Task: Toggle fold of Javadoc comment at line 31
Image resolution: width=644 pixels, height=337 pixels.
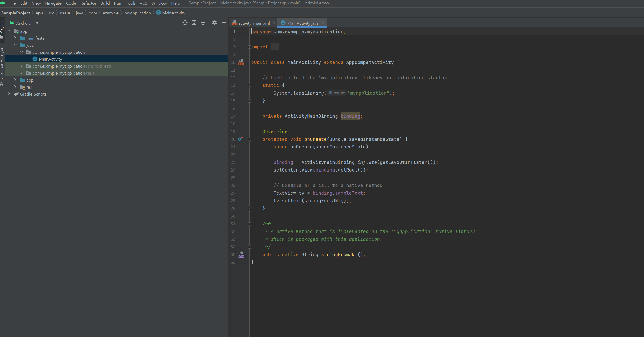Action: [x=249, y=224]
